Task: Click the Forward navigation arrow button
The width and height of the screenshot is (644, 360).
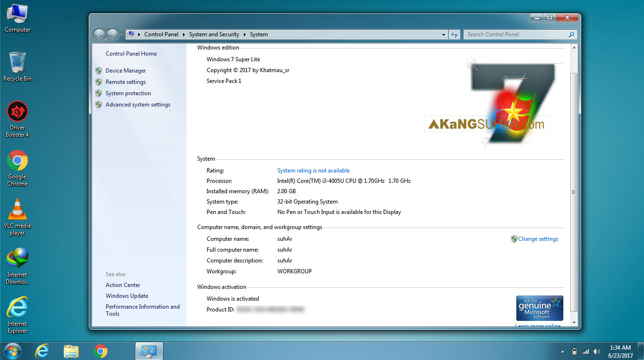Action: 112,34
